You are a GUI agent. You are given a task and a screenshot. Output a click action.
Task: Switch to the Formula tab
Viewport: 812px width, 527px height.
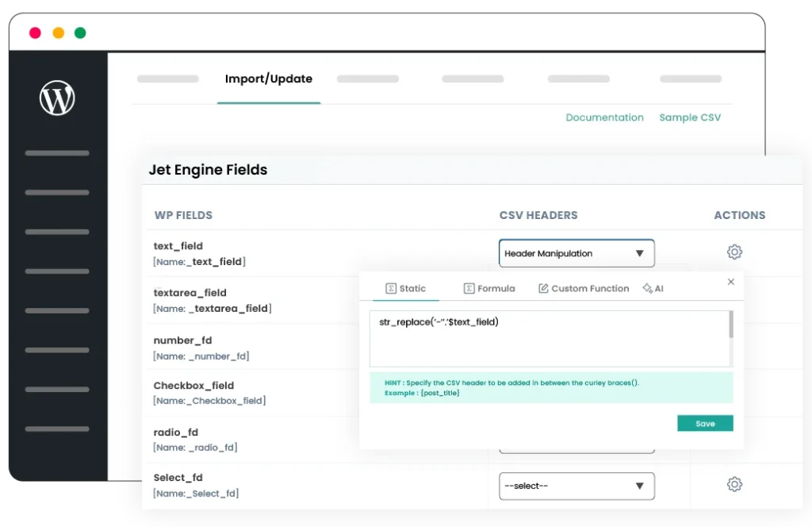click(x=489, y=288)
